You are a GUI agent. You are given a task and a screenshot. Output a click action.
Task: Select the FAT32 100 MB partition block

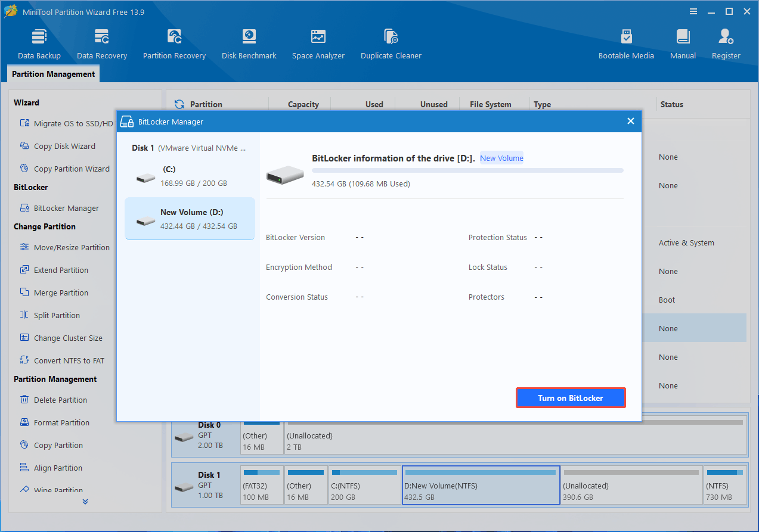tap(262, 486)
